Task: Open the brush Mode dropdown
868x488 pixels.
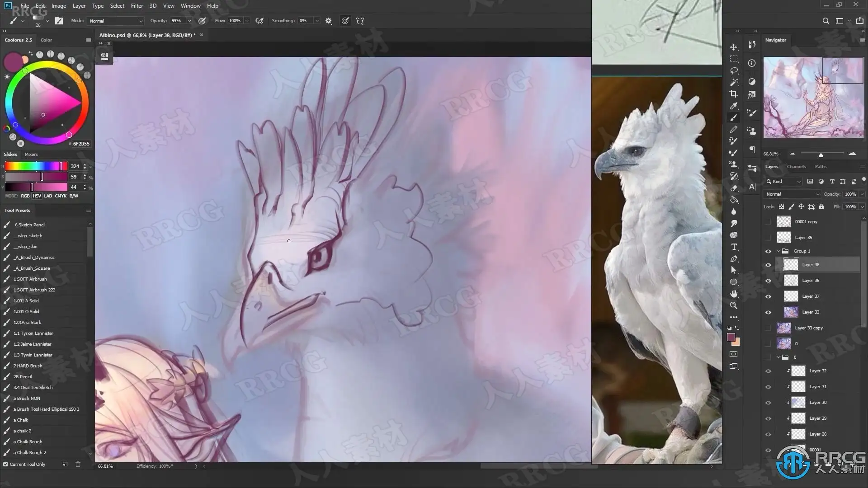Action: [x=115, y=21]
